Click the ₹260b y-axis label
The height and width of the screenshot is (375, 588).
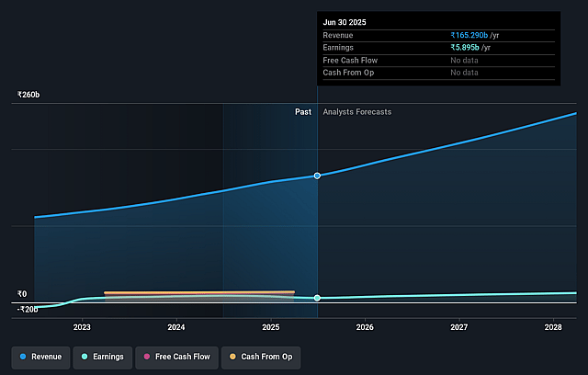[28, 95]
